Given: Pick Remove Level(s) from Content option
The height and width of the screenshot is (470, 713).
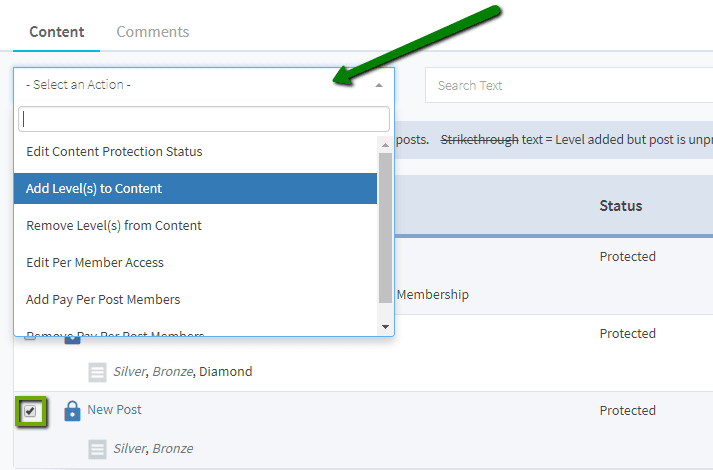Looking at the screenshot, I should point(196,225).
